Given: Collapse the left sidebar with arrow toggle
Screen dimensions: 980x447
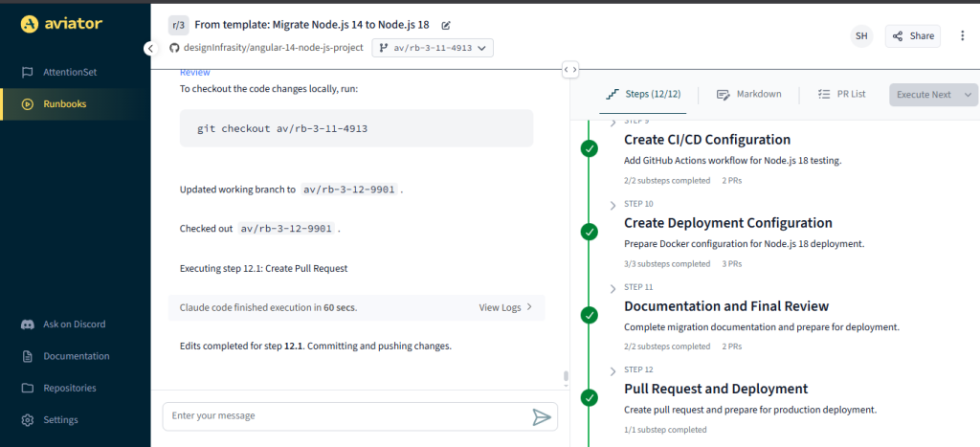Looking at the screenshot, I should pyautogui.click(x=150, y=48).
